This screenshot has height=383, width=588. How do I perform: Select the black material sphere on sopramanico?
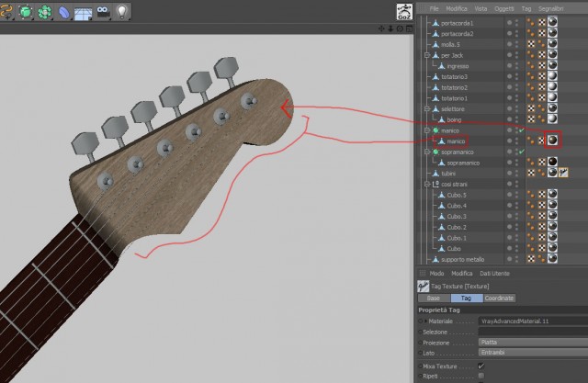point(552,162)
